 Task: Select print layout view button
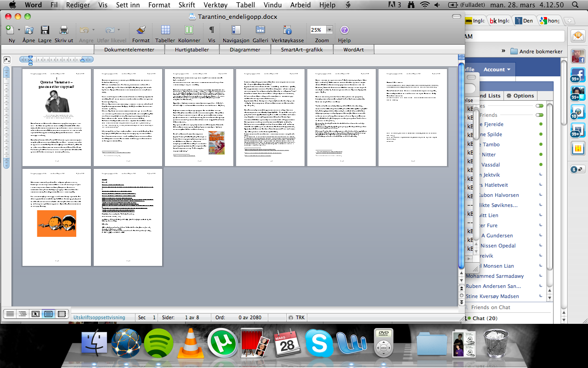click(x=49, y=314)
